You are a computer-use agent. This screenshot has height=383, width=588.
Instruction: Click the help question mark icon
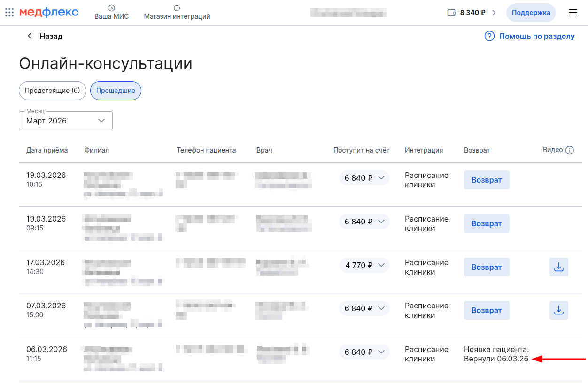(489, 36)
